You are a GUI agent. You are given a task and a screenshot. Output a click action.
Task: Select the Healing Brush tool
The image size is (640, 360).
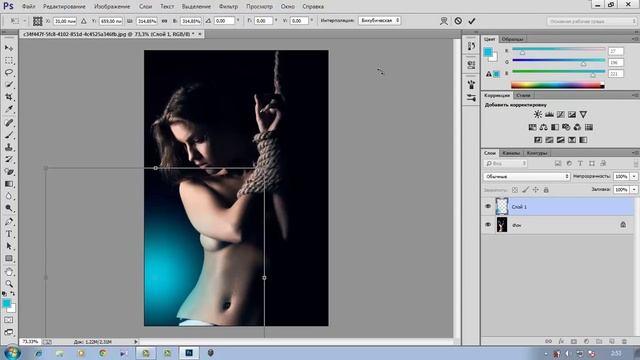(x=9, y=122)
